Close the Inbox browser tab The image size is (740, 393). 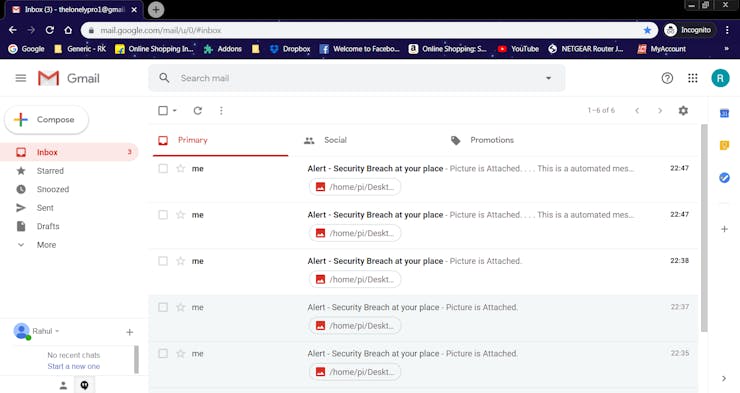(x=134, y=9)
